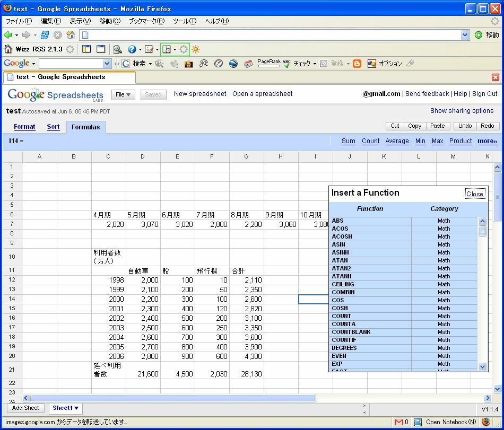Click the Wizz RSS home icon
Viewport: 504px width, 430px height.
[8, 49]
